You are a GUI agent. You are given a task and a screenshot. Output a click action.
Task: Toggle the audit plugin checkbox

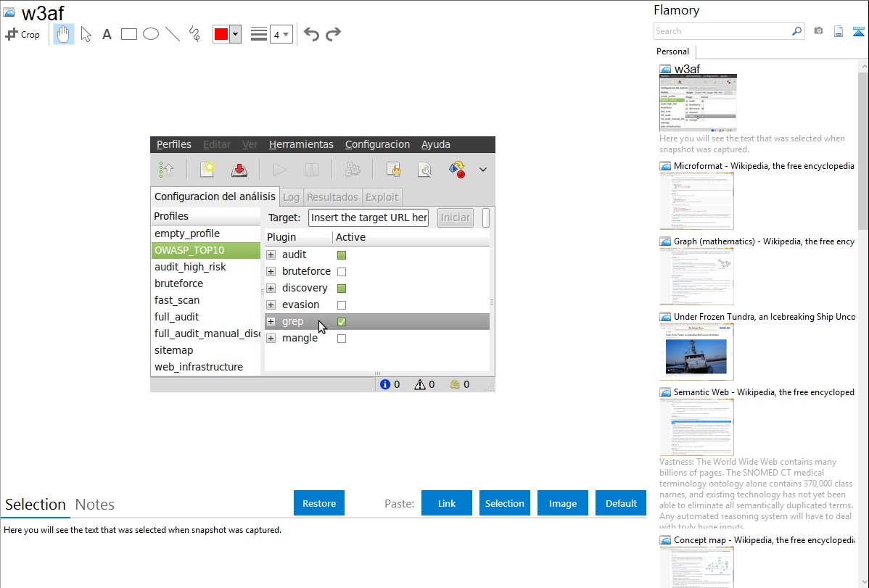(x=342, y=255)
